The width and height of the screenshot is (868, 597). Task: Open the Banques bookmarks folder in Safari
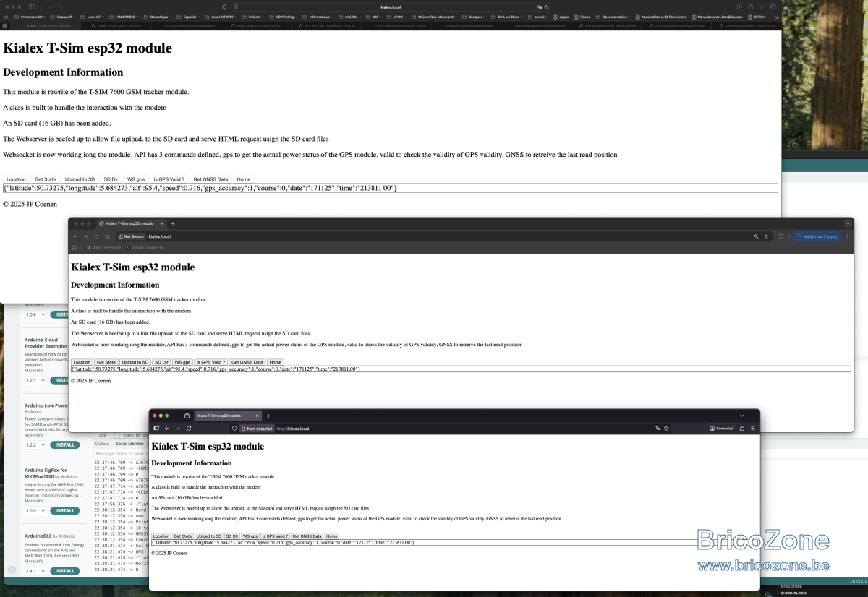point(473,17)
